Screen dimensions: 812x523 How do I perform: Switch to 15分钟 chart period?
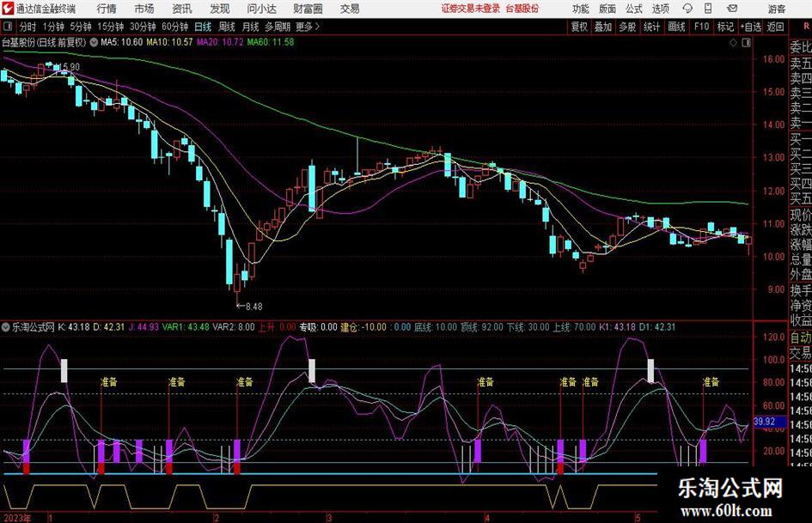(x=110, y=27)
